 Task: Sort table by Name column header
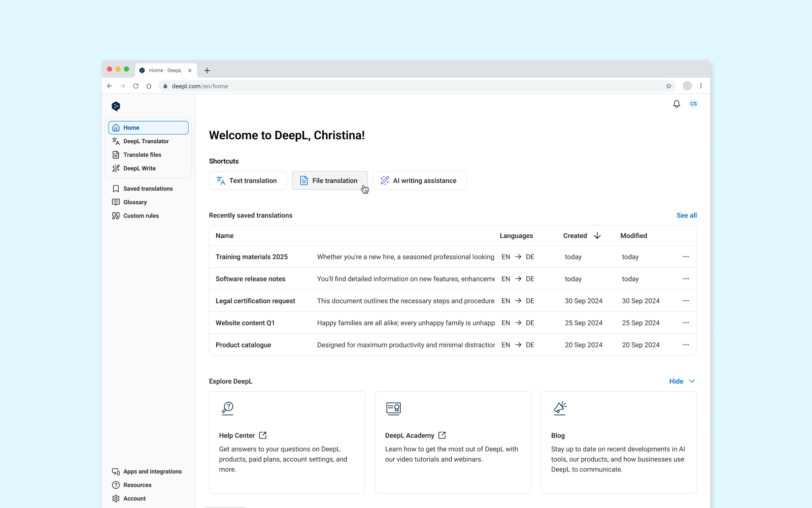tap(224, 236)
